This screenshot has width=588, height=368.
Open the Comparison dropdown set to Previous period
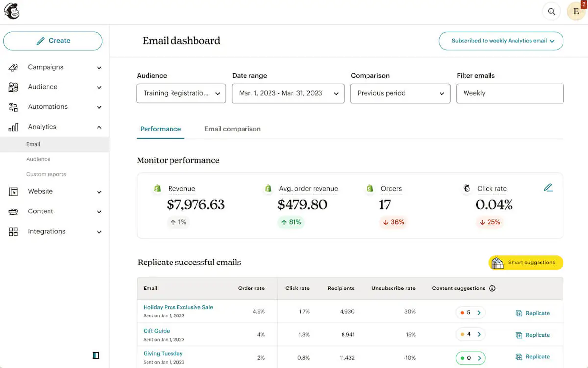coord(400,93)
